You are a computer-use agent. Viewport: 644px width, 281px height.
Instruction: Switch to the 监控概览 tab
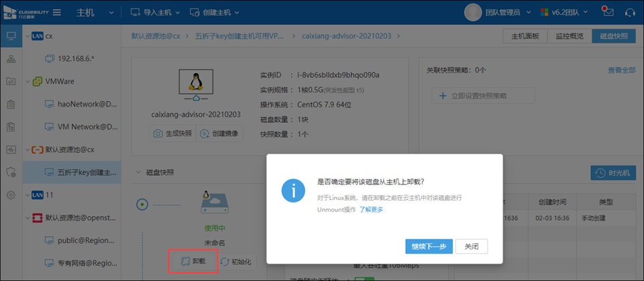[x=570, y=36]
